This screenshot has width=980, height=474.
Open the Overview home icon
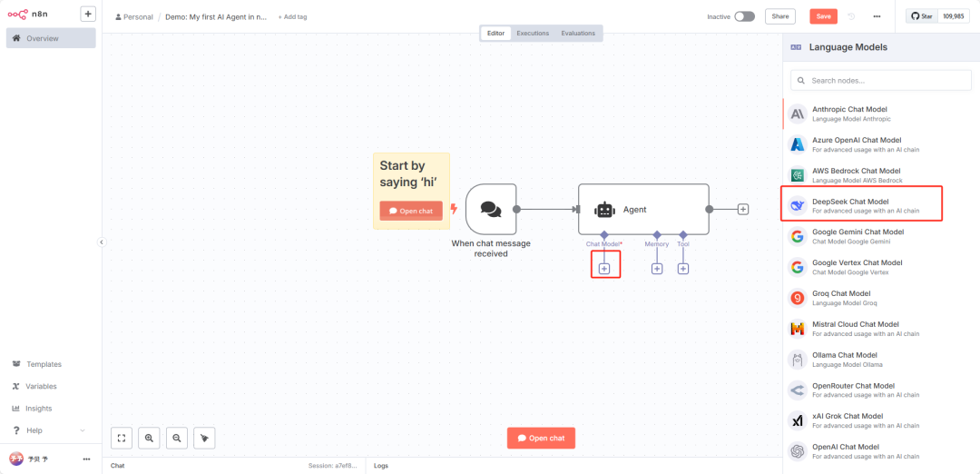(x=17, y=39)
